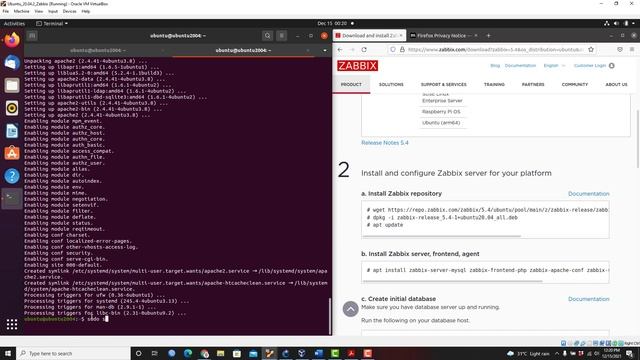Close the Download and install Zabbix tab
Viewport: 640px width, 360px height.
[401, 36]
